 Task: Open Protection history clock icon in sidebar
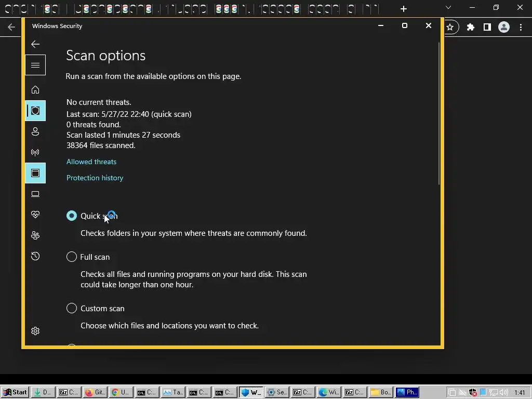35,256
